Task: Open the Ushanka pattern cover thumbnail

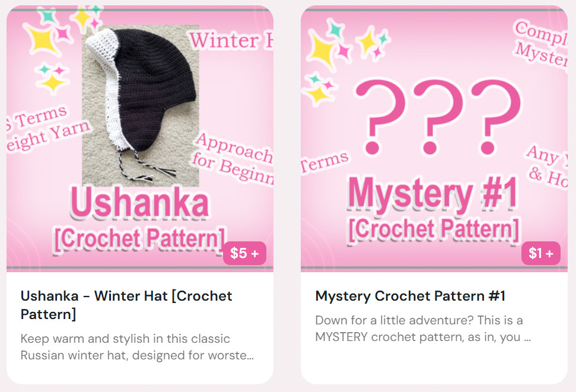Action: coord(140,139)
